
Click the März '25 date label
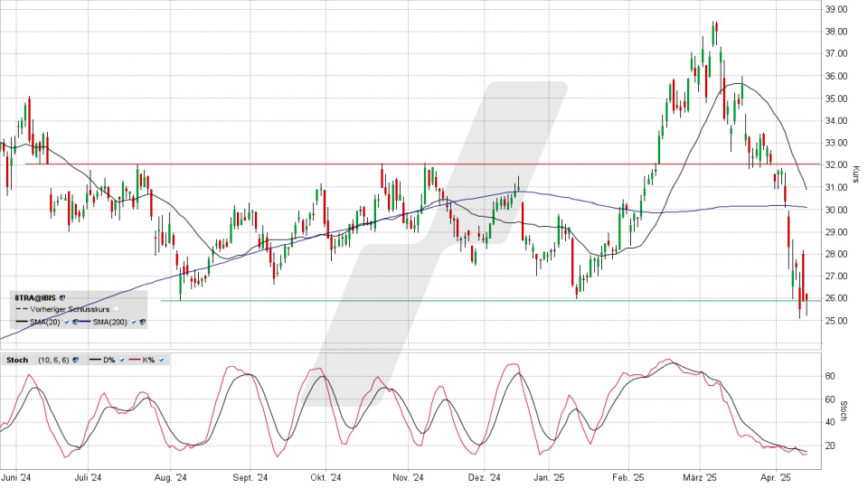(x=700, y=477)
